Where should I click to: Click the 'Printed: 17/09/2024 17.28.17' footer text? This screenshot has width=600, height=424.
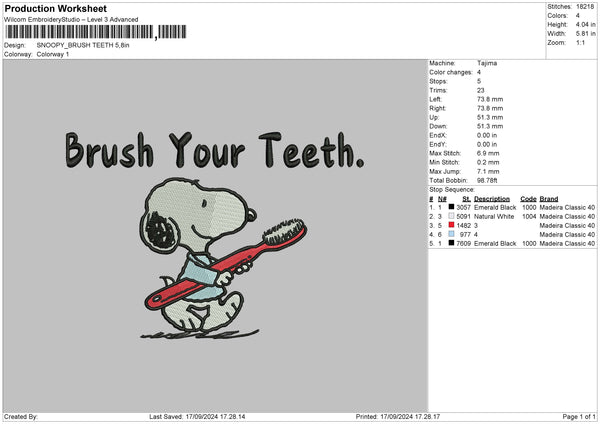tap(398, 416)
